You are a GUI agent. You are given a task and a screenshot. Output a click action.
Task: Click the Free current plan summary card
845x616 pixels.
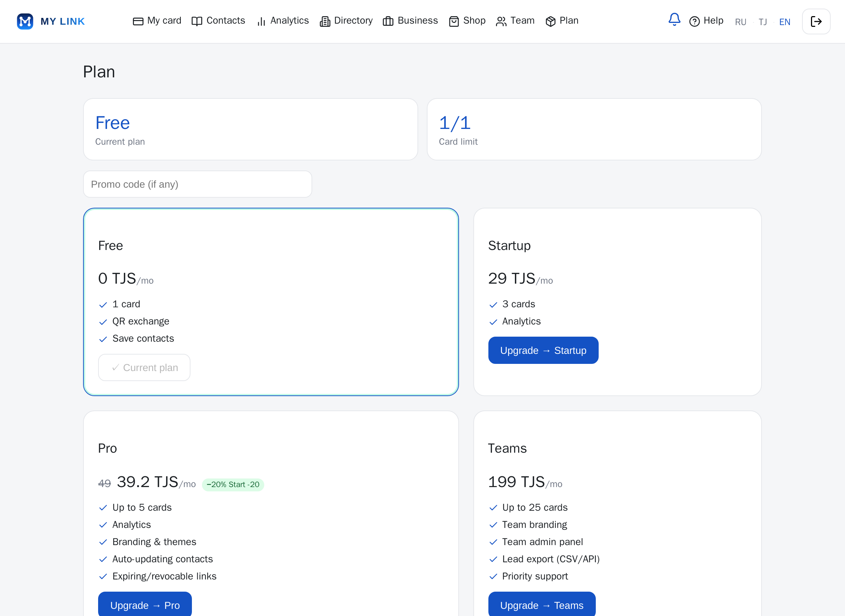pyautogui.click(x=251, y=129)
